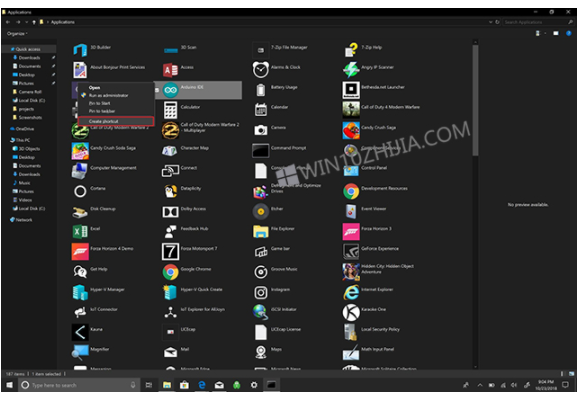Click the Groove Music icon
Viewport: 578px width, 399px height.
pyautogui.click(x=261, y=272)
